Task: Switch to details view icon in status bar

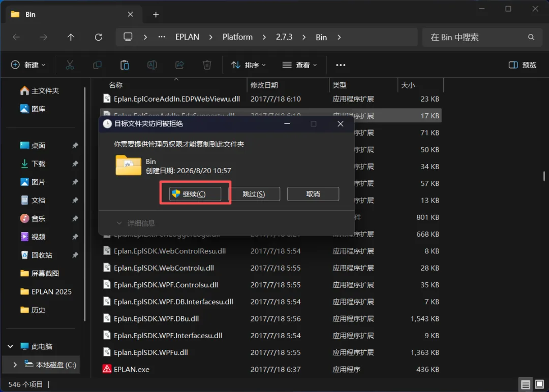Action: [x=525, y=385]
